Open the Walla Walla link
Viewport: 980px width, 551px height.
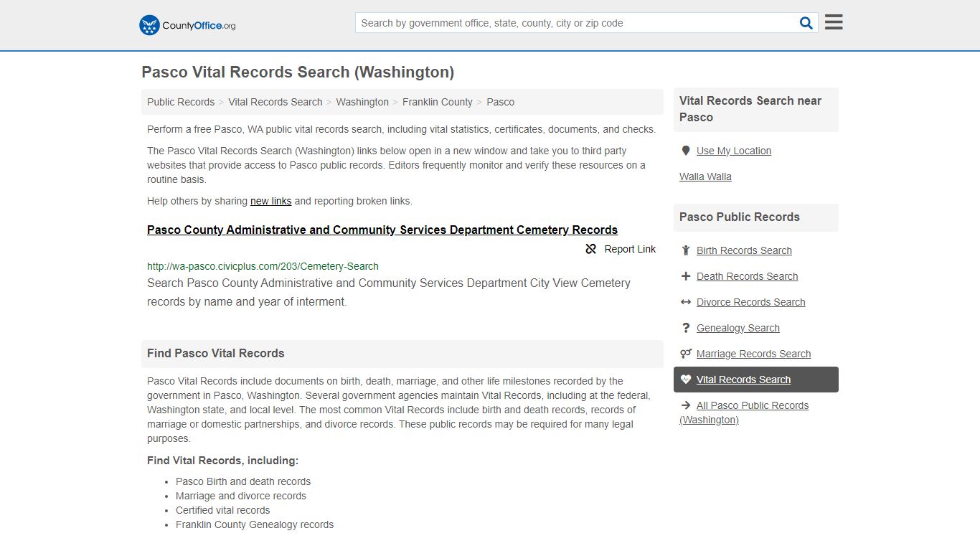click(x=705, y=176)
